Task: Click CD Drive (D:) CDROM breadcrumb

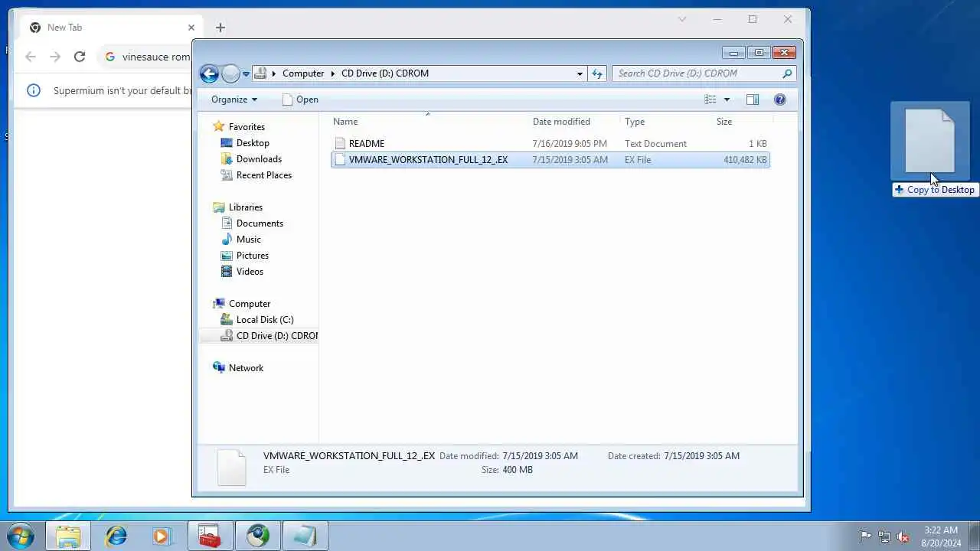Action: click(x=385, y=73)
